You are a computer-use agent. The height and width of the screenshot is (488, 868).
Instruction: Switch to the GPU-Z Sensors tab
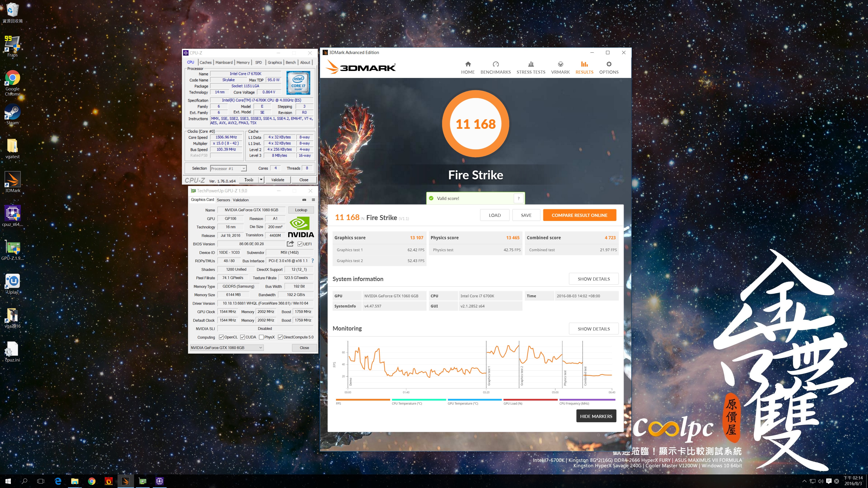[x=223, y=200]
